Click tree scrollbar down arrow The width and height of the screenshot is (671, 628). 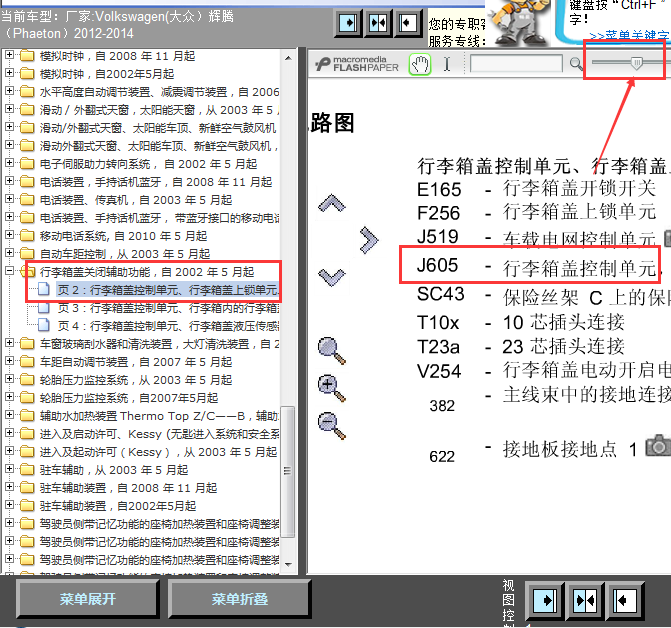(x=288, y=565)
